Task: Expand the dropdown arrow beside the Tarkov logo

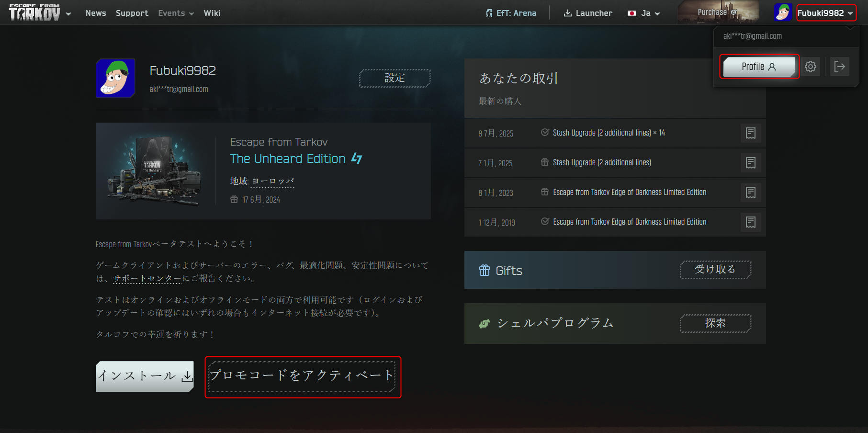Action: (68, 14)
